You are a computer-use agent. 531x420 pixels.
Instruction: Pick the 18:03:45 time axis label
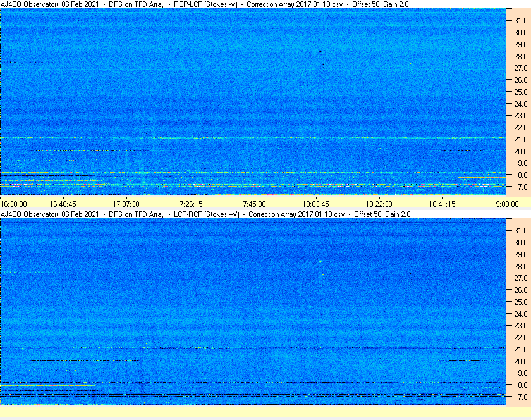tap(315, 204)
